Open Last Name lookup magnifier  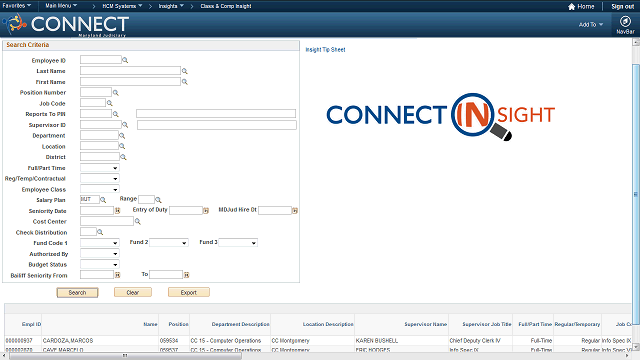point(184,71)
